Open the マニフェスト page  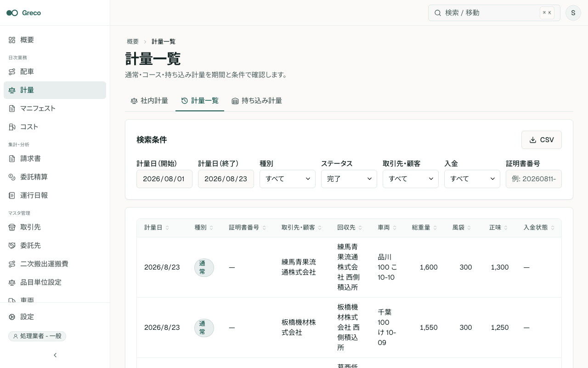click(55, 109)
